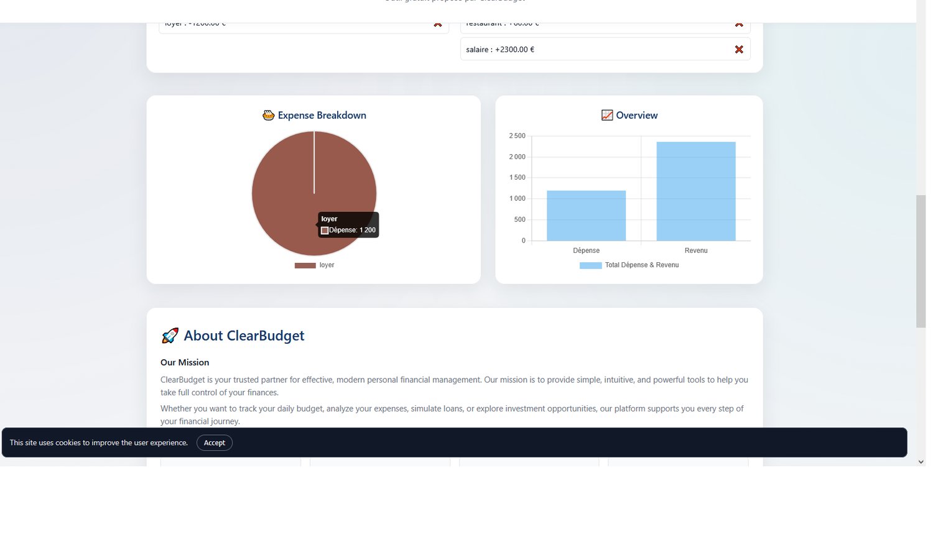This screenshot has height=560, width=933.
Task: Delete the salaire entry with red X
Action: (739, 49)
